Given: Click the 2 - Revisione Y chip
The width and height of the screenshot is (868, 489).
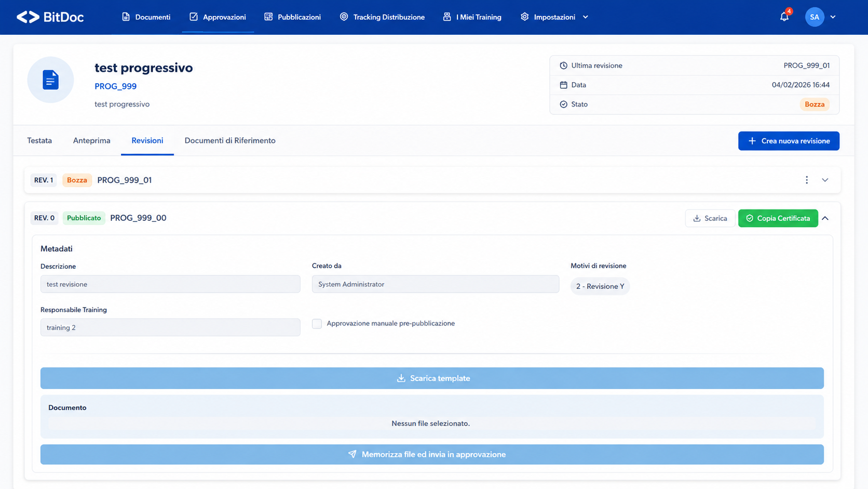Looking at the screenshot, I should pyautogui.click(x=600, y=286).
